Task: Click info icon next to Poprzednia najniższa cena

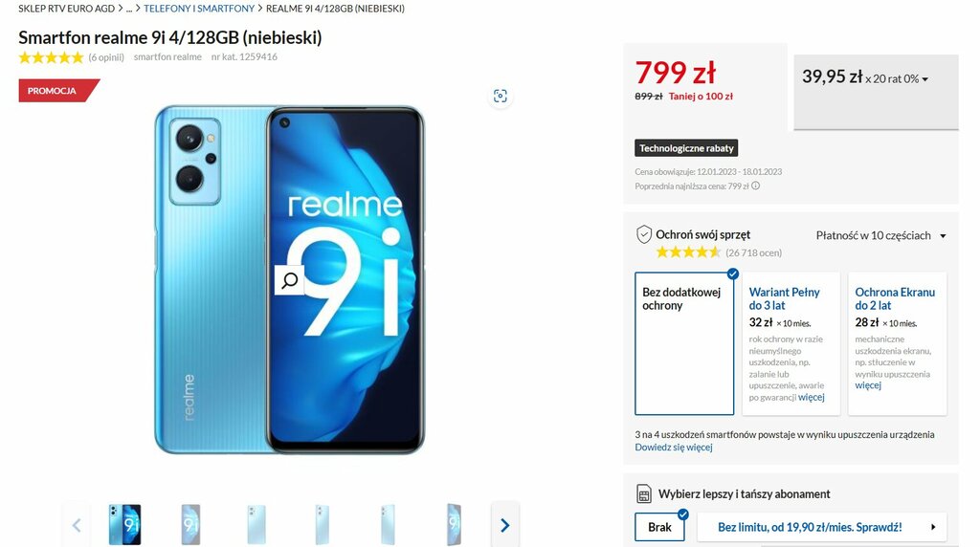Action: coord(756,186)
